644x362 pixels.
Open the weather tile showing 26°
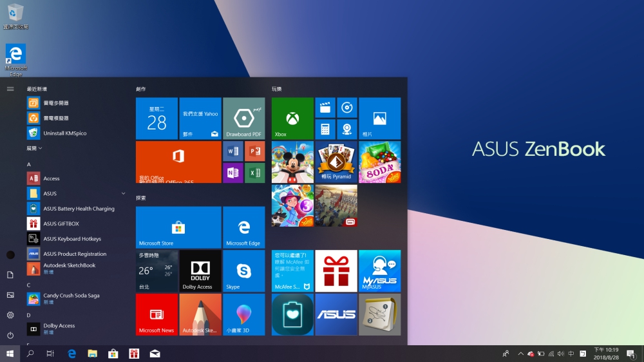[x=157, y=271]
